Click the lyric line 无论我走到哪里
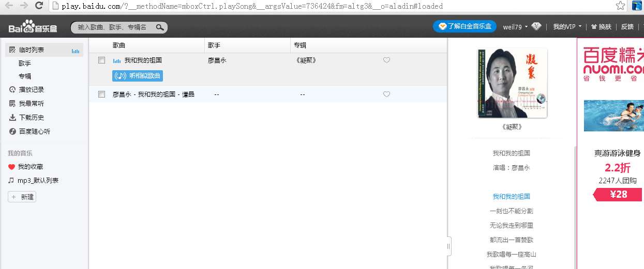 (512, 226)
